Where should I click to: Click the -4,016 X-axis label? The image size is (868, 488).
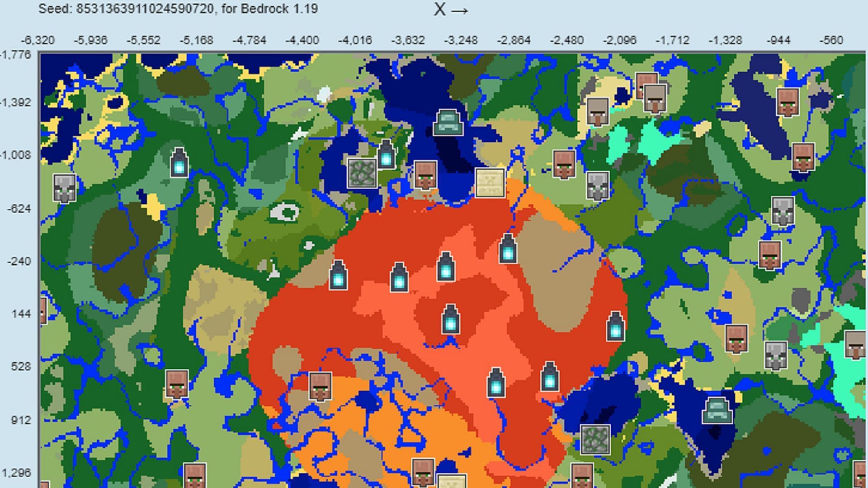[355, 40]
